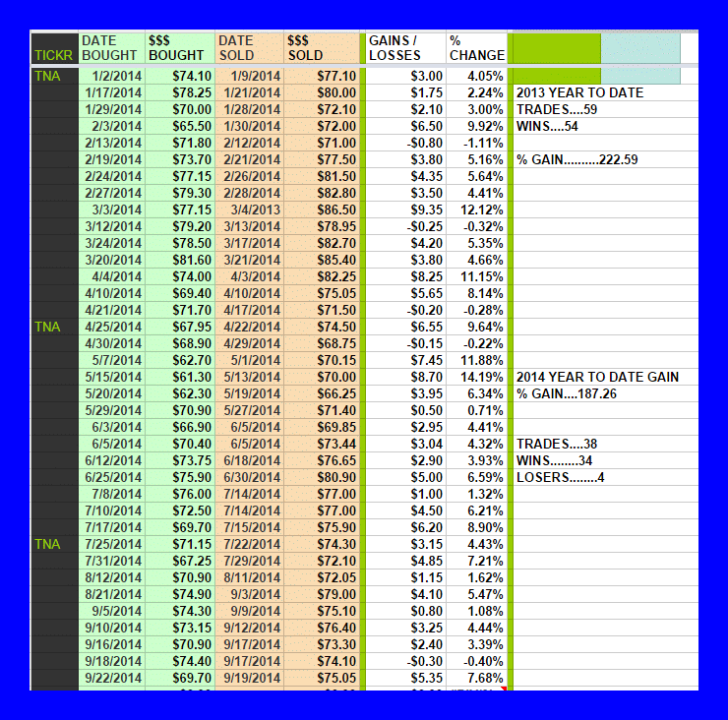Viewport: 728px width, 720px height.
Task: Select the TNA ticker cell in the 4/25/2014 row
Action: [54, 327]
